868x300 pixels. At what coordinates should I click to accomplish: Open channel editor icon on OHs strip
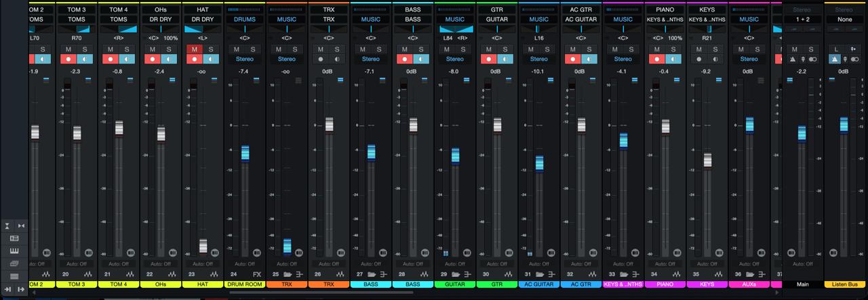(x=172, y=253)
